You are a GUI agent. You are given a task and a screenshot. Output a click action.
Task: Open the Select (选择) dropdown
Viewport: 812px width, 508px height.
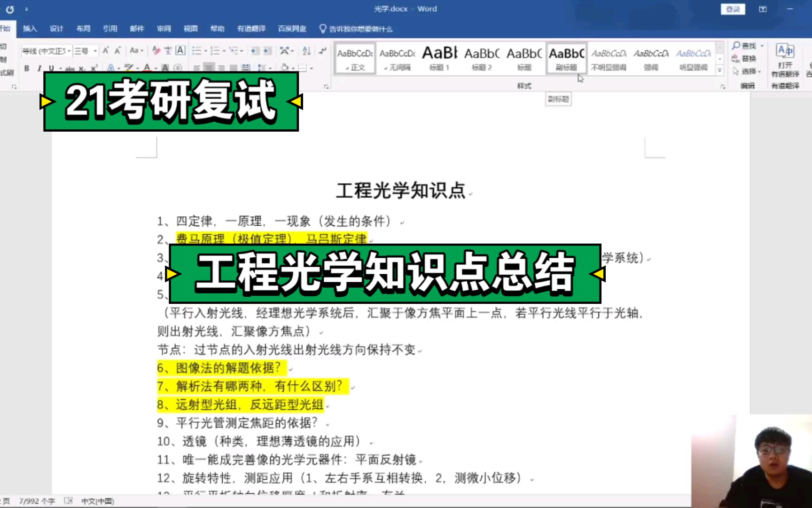pos(748,71)
